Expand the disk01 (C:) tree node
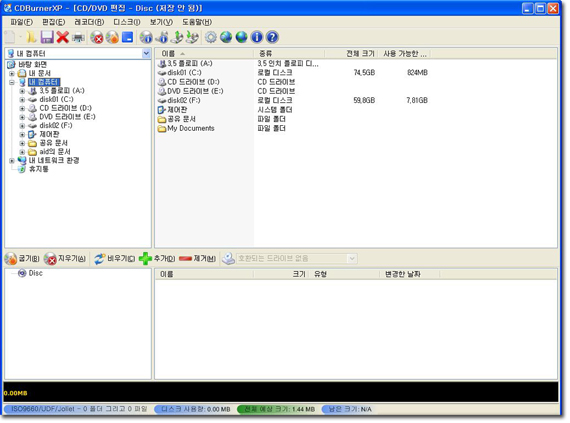Screen dimensions: 570x423 coord(22,100)
